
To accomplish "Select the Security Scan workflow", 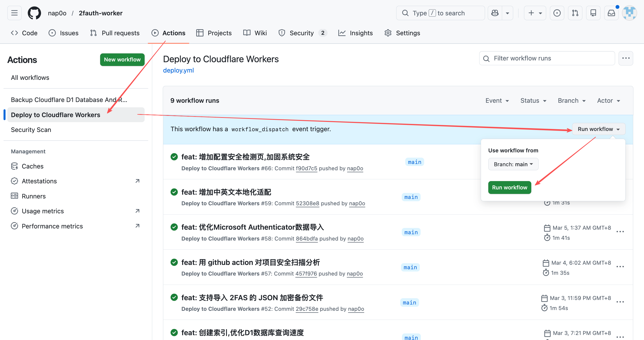I will (x=31, y=130).
